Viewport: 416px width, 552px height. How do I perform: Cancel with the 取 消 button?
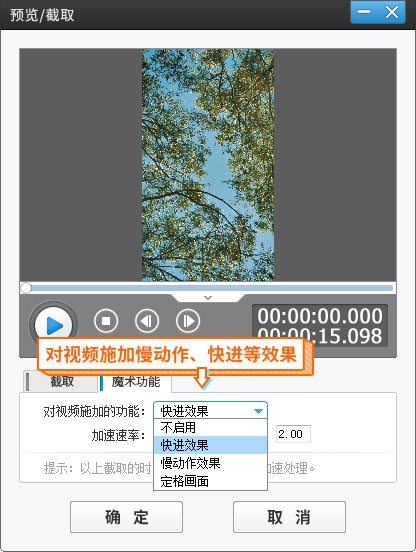coord(289,517)
